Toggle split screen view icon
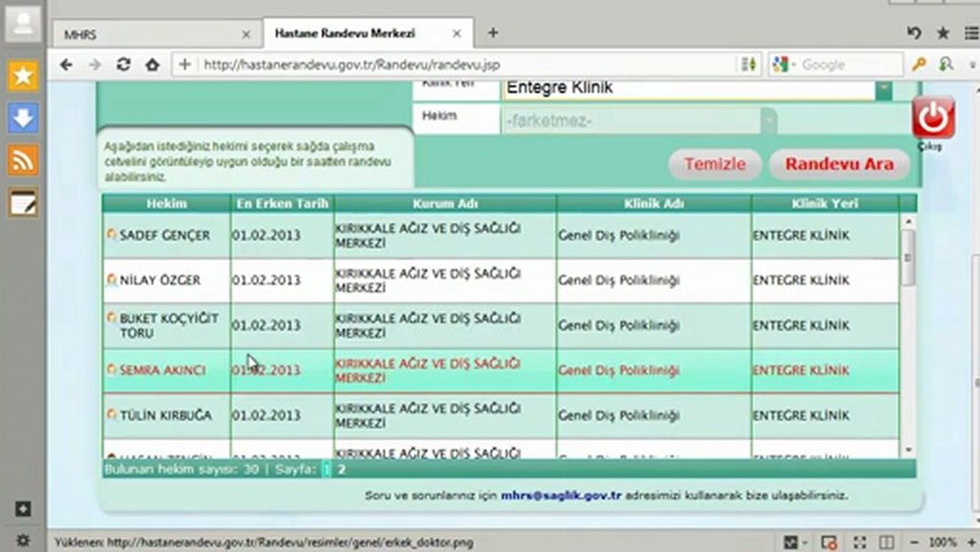This screenshot has width=980, height=552. click(885, 542)
